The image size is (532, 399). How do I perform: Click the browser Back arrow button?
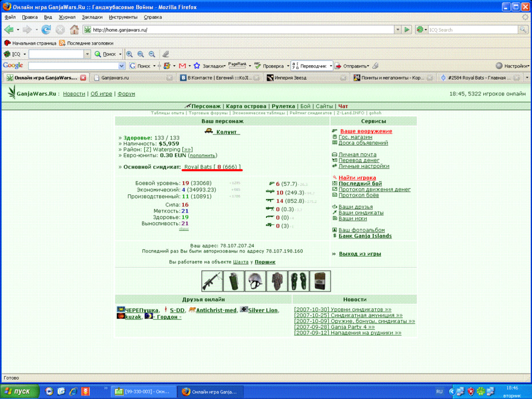9,30
